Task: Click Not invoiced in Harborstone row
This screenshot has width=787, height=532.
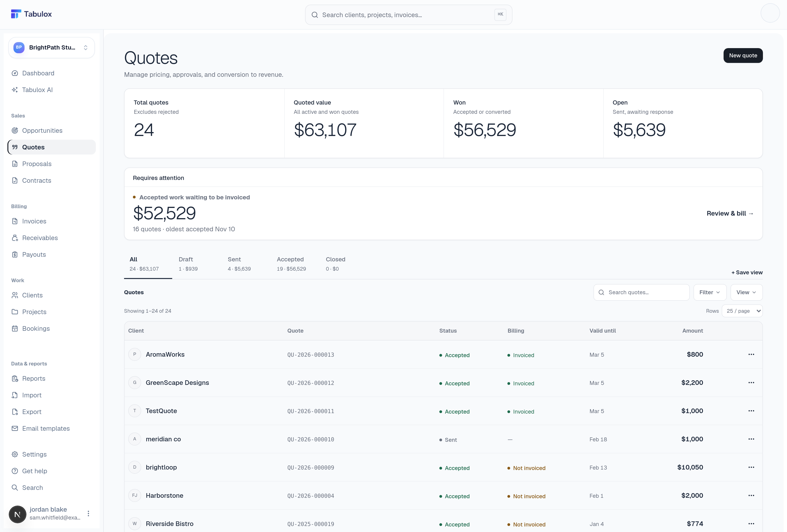Action: pyautogui.click(x=527, y=496)
